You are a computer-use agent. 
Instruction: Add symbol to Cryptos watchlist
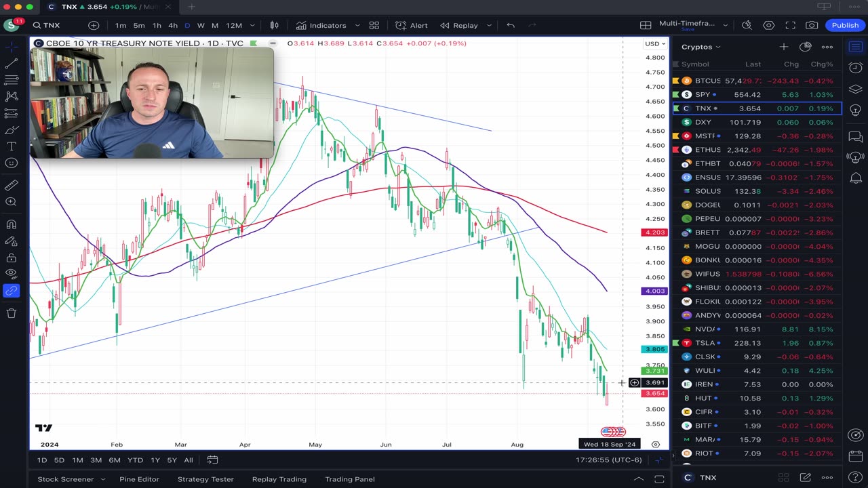click(x=783, y=47)
